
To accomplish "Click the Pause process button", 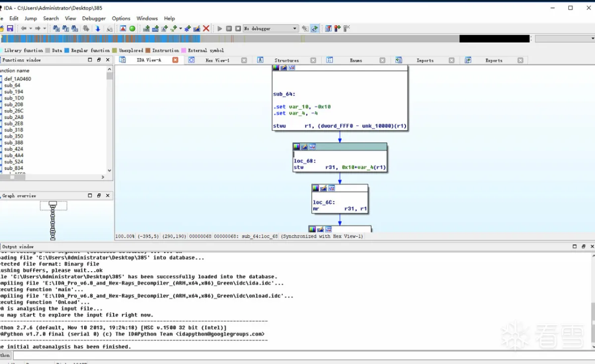I will tap(229, 29).
